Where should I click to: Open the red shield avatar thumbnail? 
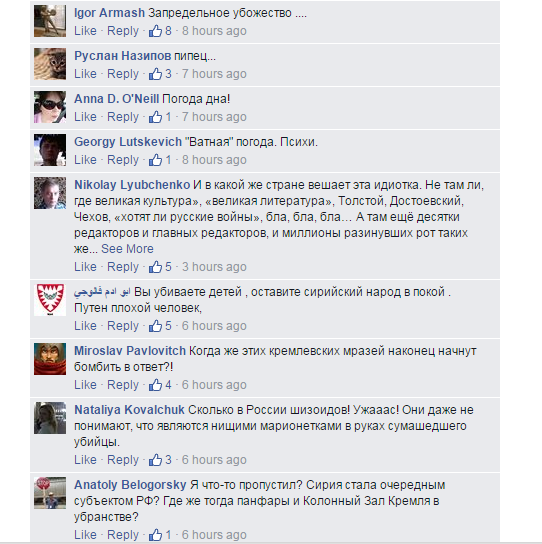click(x=50, y=300)
